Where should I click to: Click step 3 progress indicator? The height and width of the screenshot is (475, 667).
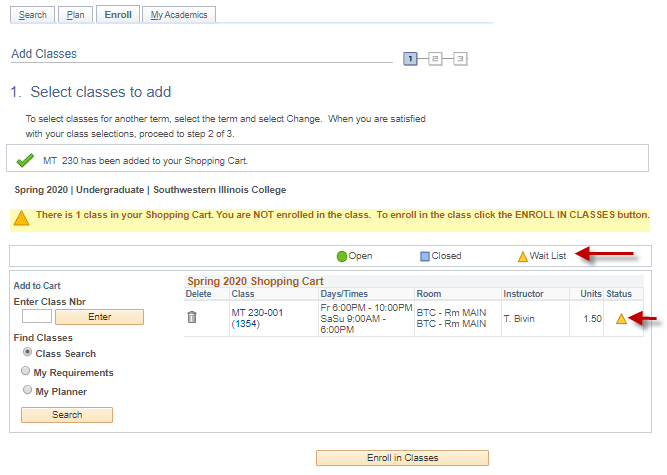pyautogui.click(x=460, y=59)
